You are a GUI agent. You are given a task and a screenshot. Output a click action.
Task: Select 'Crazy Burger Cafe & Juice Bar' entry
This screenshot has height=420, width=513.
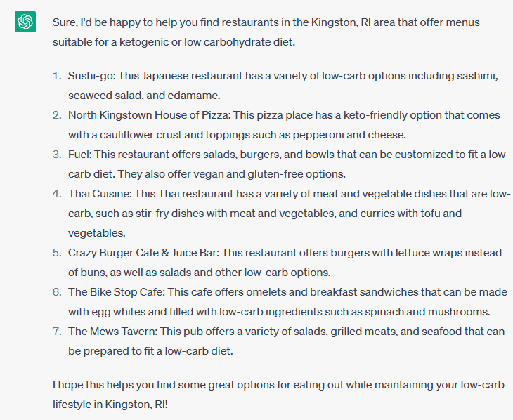tap(285, 263)
